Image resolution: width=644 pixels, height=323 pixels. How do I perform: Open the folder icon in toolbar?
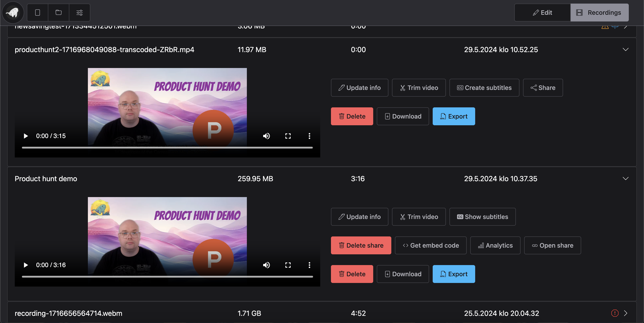pos(59,13)
